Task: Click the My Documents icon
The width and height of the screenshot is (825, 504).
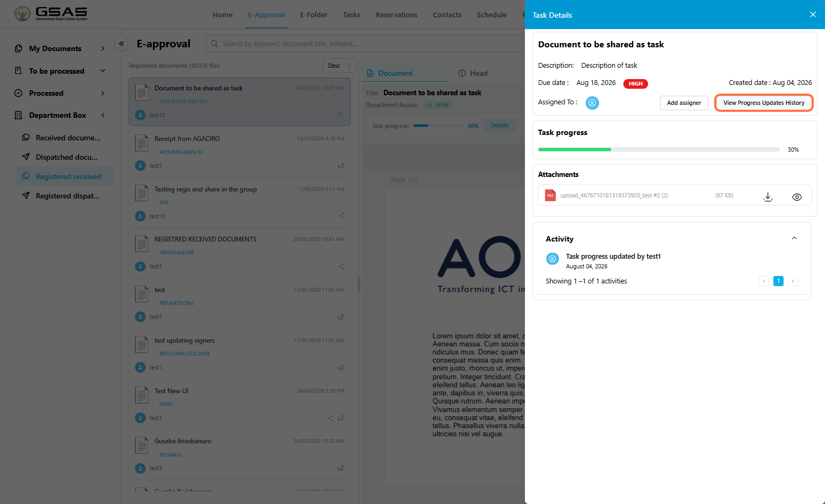Action: [x=18, y=48]
